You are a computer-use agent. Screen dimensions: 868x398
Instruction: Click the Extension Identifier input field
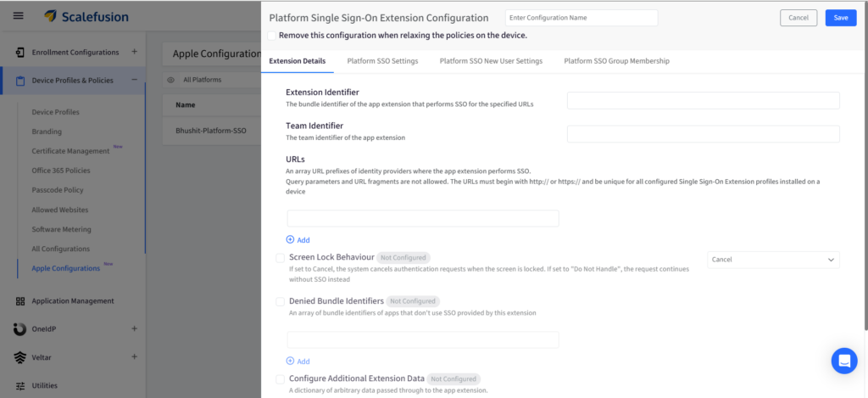[703, 101]
